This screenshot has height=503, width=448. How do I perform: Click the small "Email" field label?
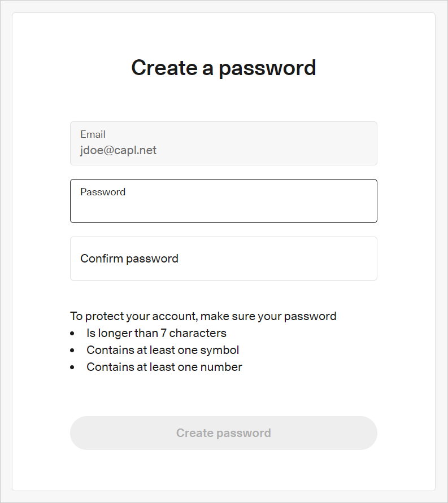pos(93,134)
